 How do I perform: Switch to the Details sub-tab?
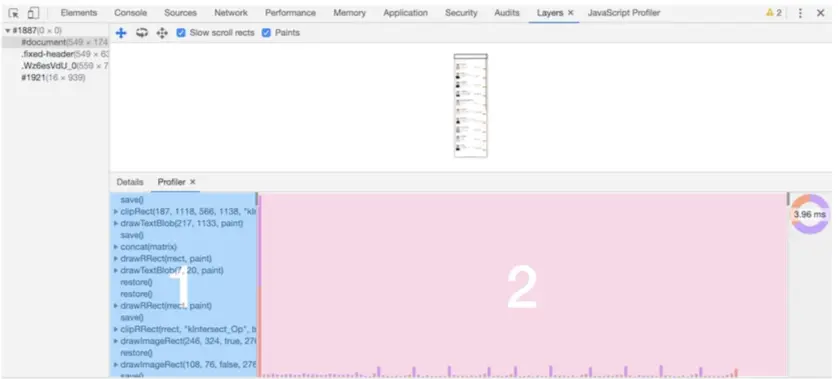(x=130, y=182)
